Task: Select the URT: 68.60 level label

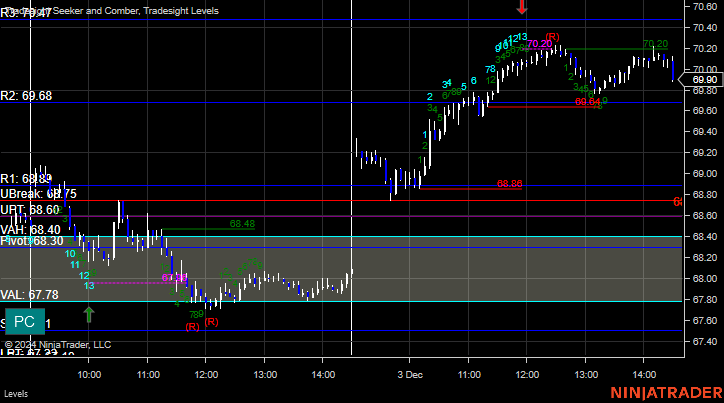Action: tap(30, 210)
